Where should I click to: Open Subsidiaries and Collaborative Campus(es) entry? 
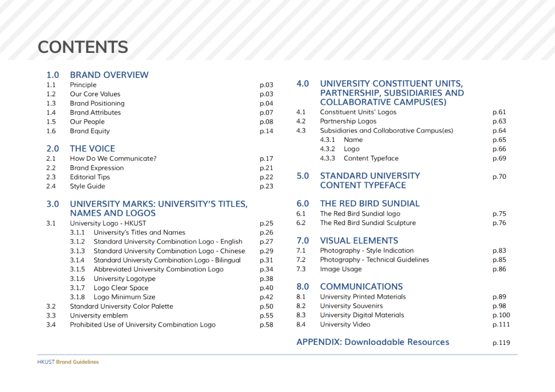pyautogui.click(x=386, y=130)
